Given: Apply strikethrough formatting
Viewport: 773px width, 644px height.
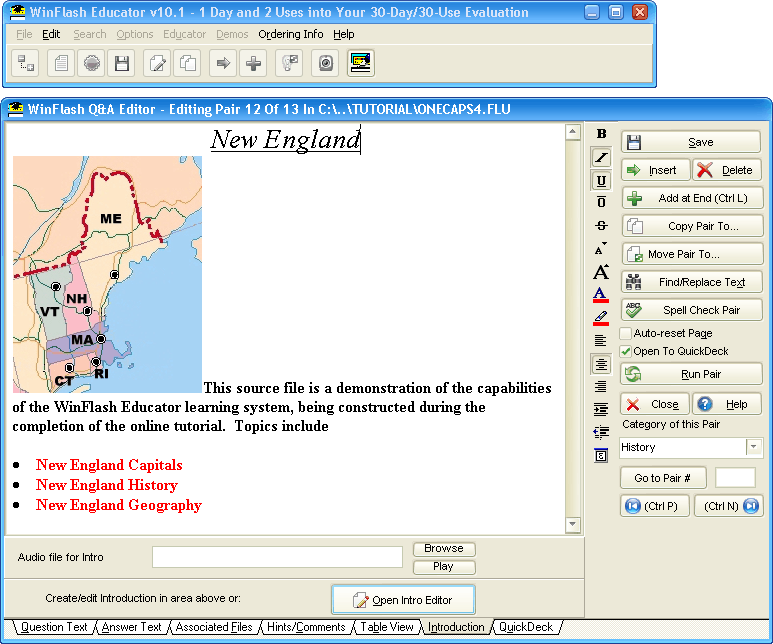Looking at the screenshot, I should click(x=601, y=226).
